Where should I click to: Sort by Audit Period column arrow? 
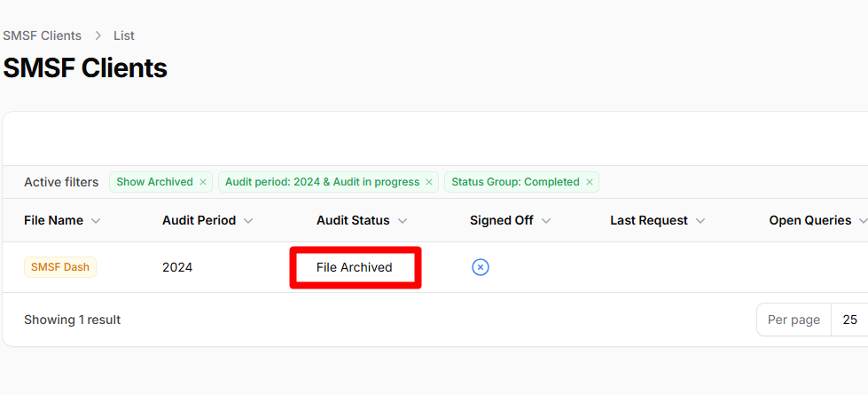[248, 221]
